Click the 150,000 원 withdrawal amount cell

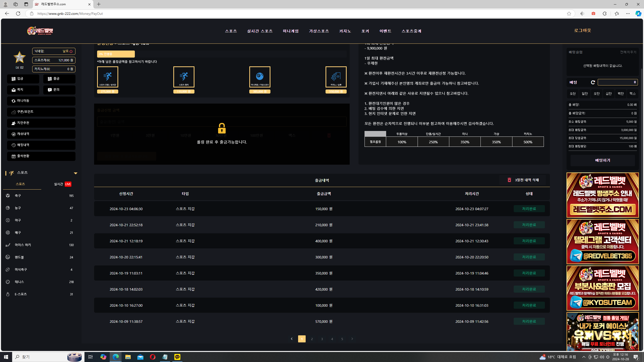click(x=324, y=209)
